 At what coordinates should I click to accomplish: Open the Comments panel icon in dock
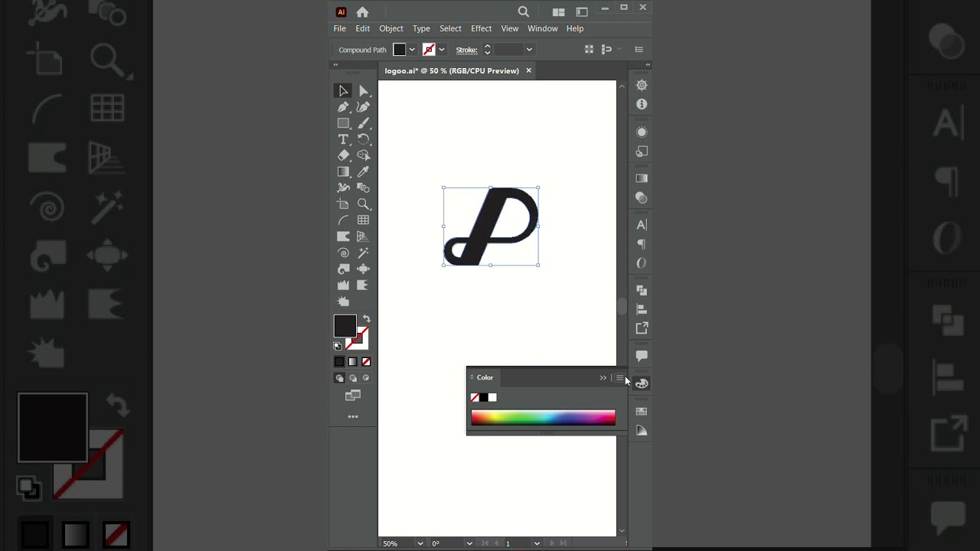(642, 356)
